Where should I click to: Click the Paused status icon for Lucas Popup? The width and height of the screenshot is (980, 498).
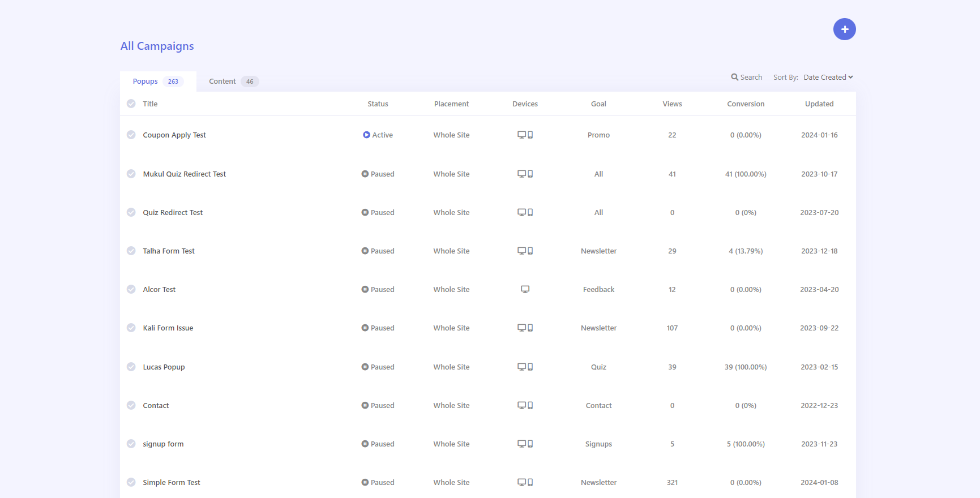pos(365,367)
